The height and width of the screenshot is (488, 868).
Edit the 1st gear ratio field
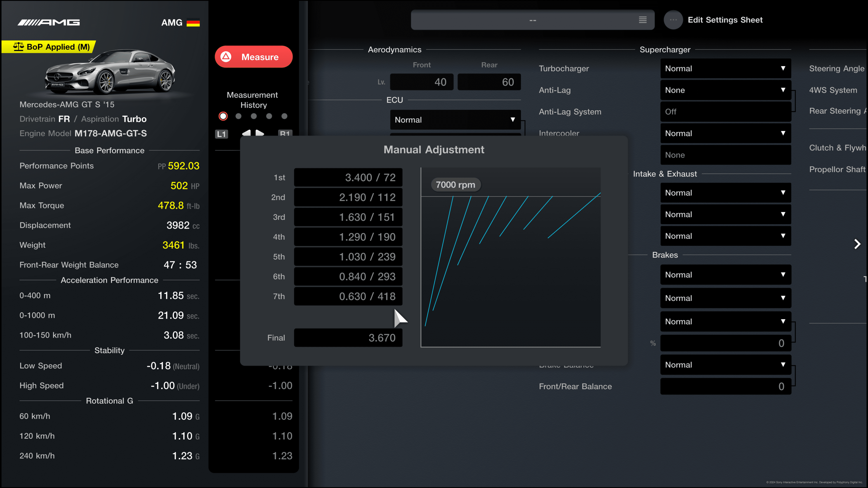(x=348, y=178)
